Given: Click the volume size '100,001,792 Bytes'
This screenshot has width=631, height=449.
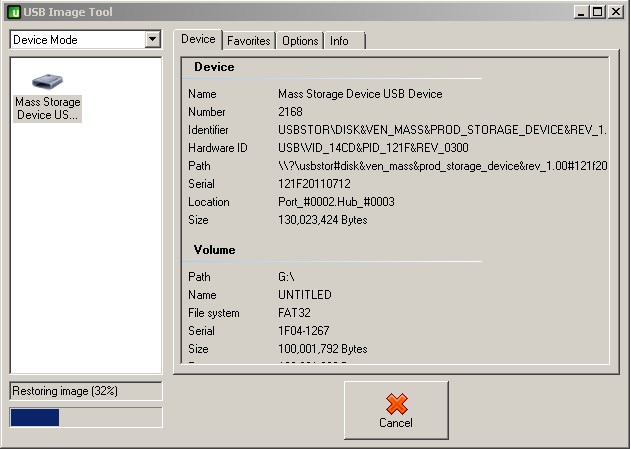Looking at the screenshot, I should click(322, 349).
